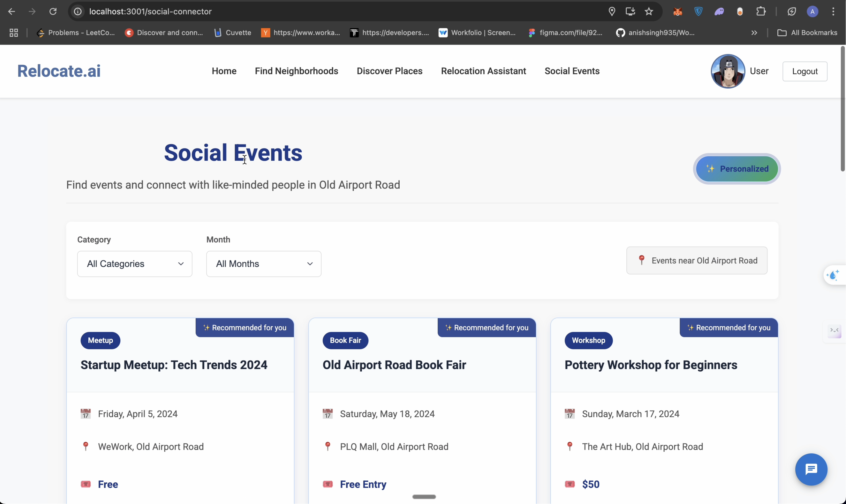Open the Extensions puzzle icon

click(x=761, y=12)
